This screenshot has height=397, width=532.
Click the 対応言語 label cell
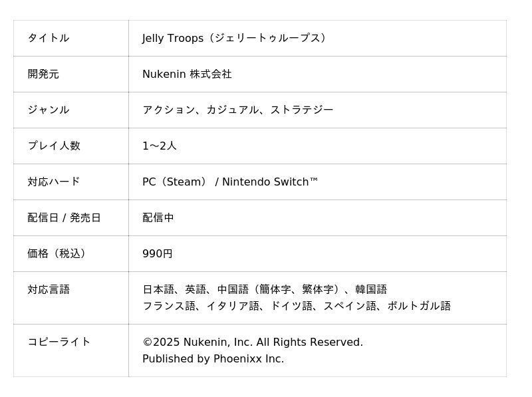[49, 289]
